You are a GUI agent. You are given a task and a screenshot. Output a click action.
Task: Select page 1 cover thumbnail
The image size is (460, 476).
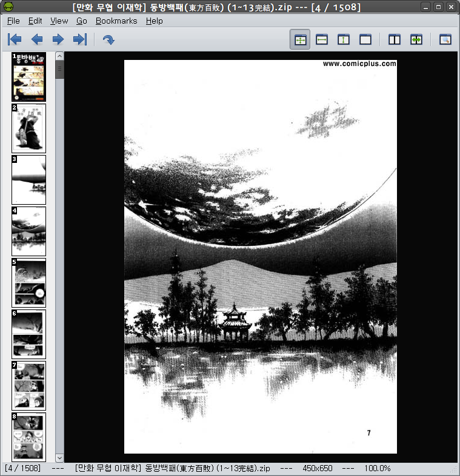click(29, 77)
